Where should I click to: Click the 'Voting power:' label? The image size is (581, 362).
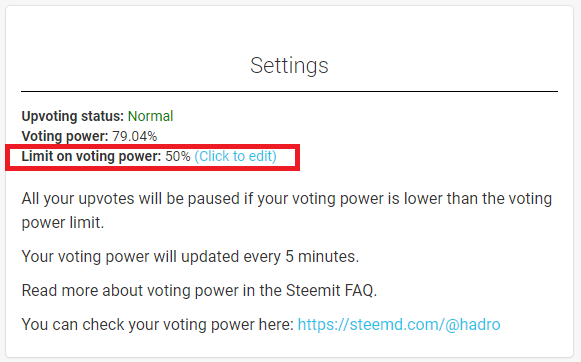pos(65,136)
